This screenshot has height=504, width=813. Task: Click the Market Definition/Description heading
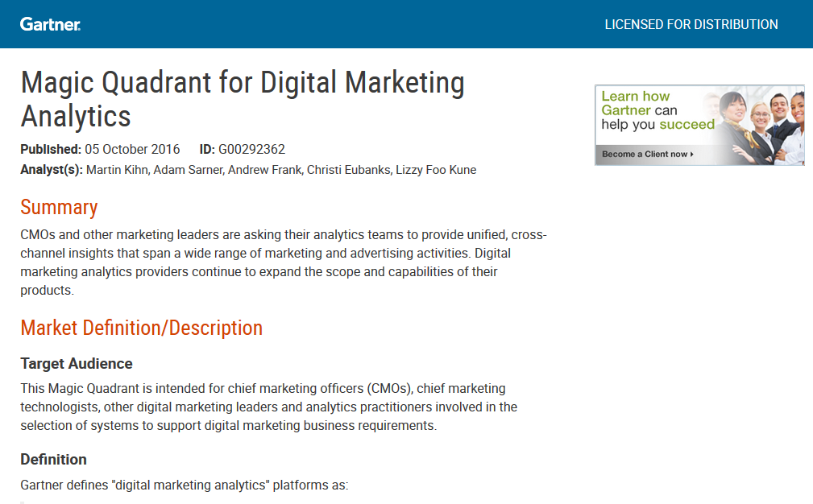coord(142,328)
